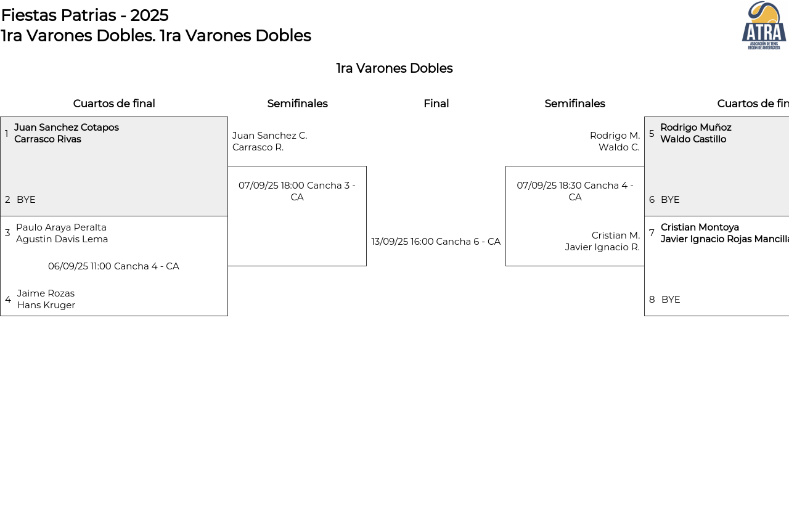The image size is (789, 532).
Task: Open the 06/09/25 11:00 Cancha 4 match
Action: click(113, 266)
